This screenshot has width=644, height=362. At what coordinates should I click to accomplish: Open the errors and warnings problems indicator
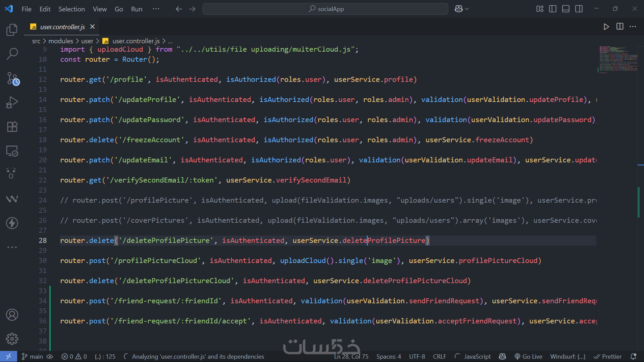(74, 356)
